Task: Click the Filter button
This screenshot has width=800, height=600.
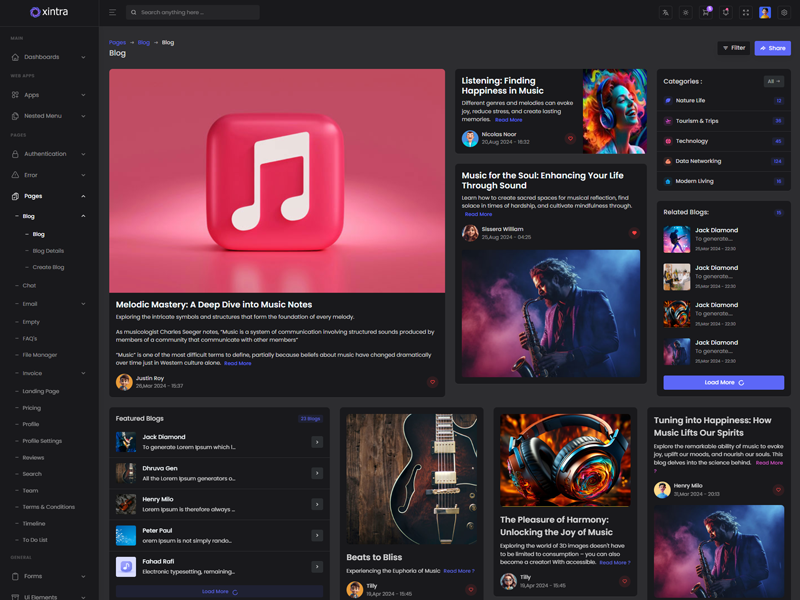Action: [x=733, y=48]
